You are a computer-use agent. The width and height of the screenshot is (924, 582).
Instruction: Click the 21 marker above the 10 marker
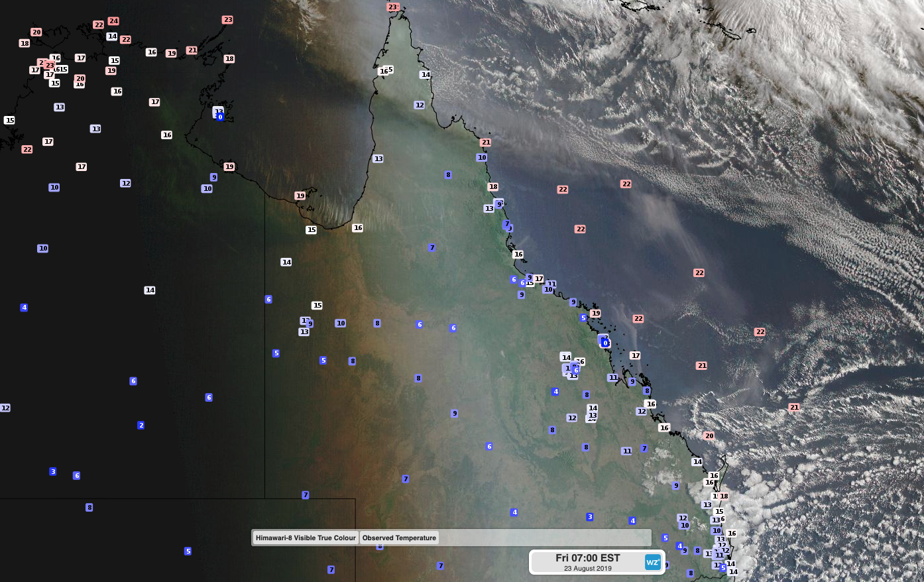[x=486, y=143]
